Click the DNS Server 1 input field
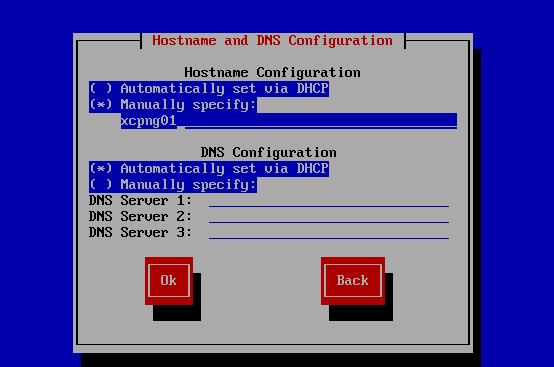 coord(329,201)
